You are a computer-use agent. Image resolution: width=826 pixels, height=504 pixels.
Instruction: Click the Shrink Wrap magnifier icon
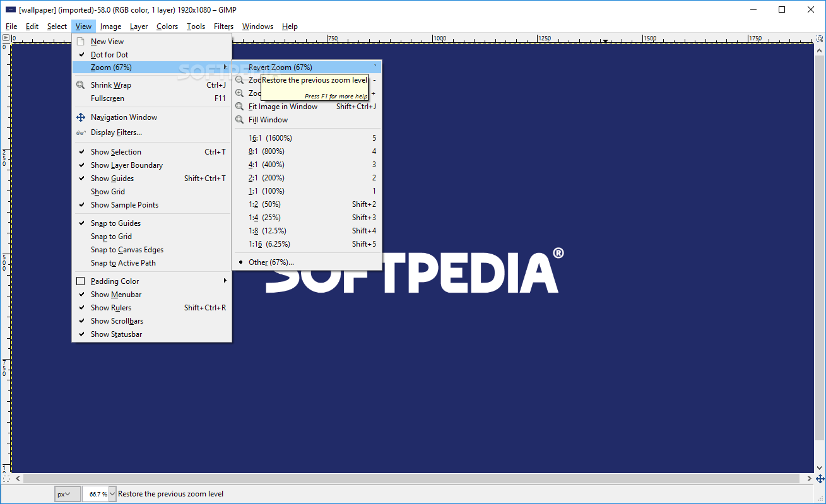[80, 85]
